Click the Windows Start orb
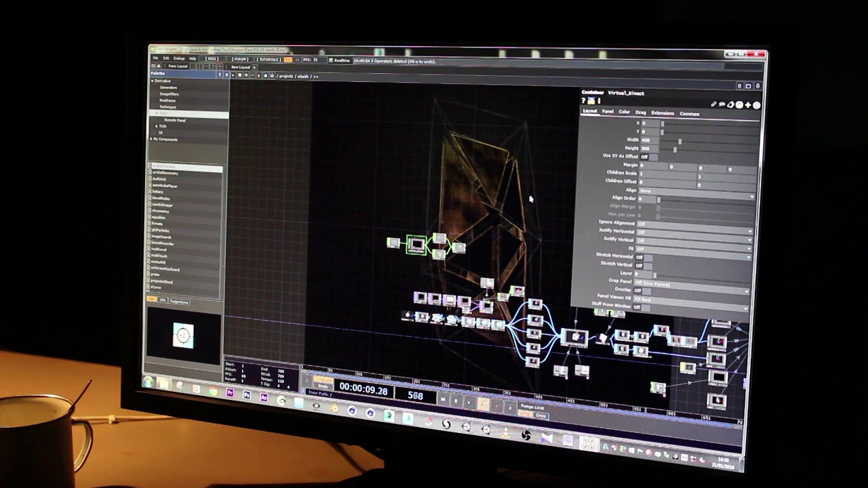The height and width of the screenshot is (488, 868). pyautogui.click(x=148, y=382)
